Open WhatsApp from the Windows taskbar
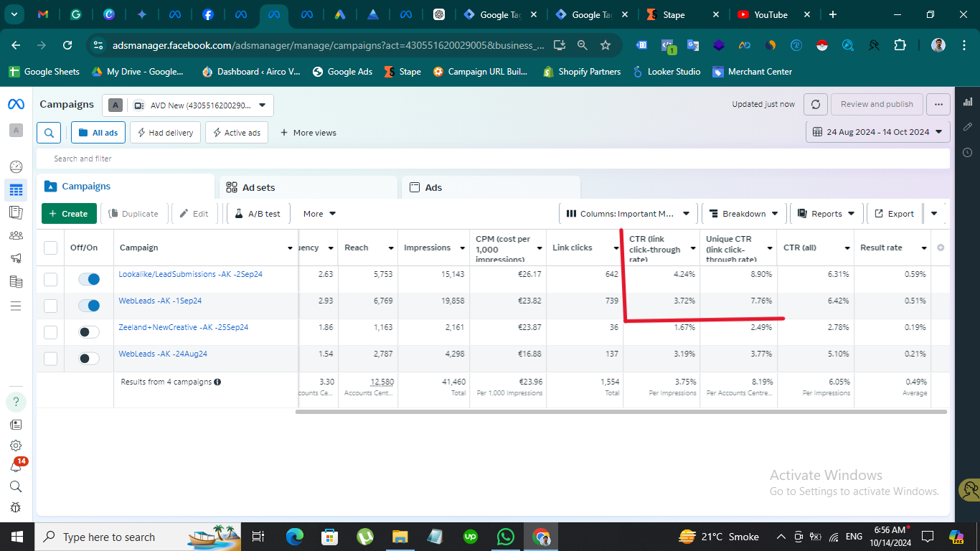Screen dimensions: 980x551 506,537
